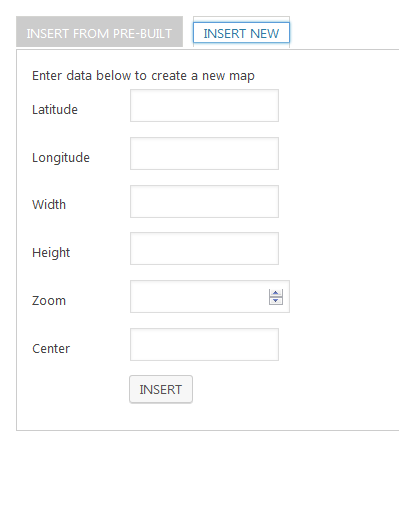
Task: Focus the Longitude input field
Action: click(204, 153)
